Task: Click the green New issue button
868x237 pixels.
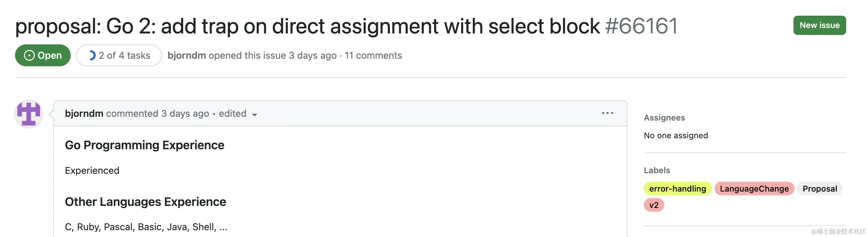Action: coord(819,25)
